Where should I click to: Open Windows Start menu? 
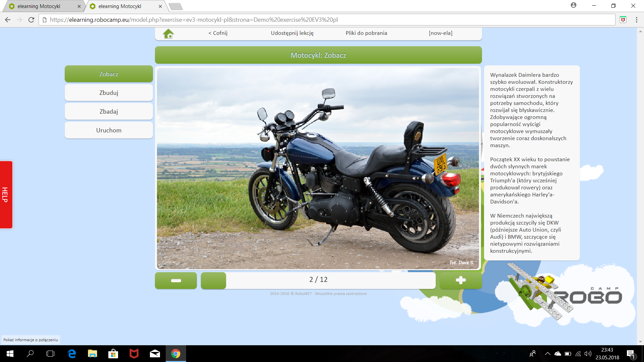click(10, 354)
